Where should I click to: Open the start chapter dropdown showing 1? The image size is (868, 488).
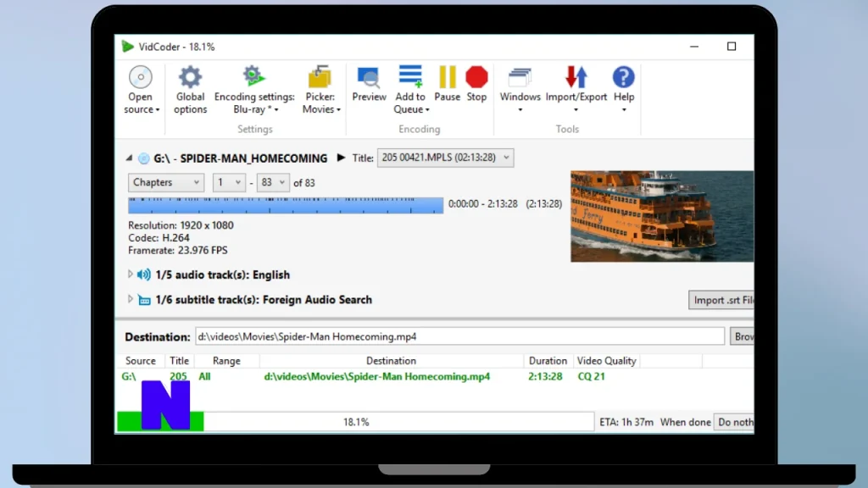tap(229, 182)
